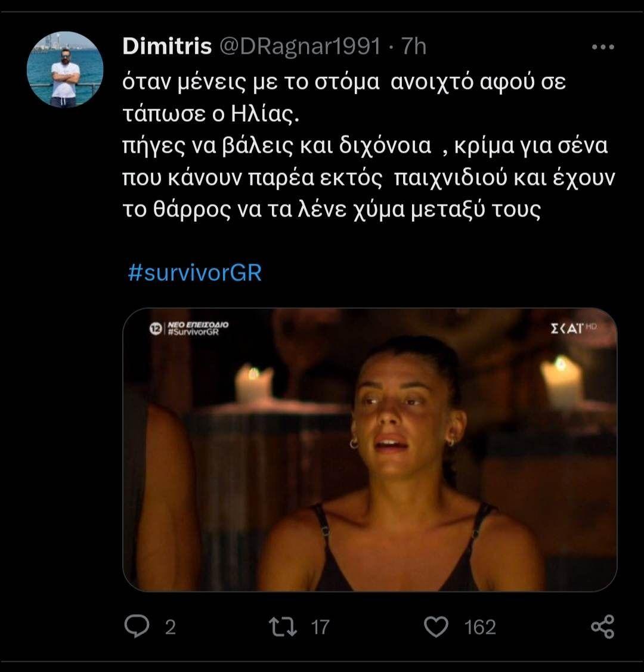Click the reply speech bubble icon
Screen dimensions: 644x672
(x=137, y=627)
